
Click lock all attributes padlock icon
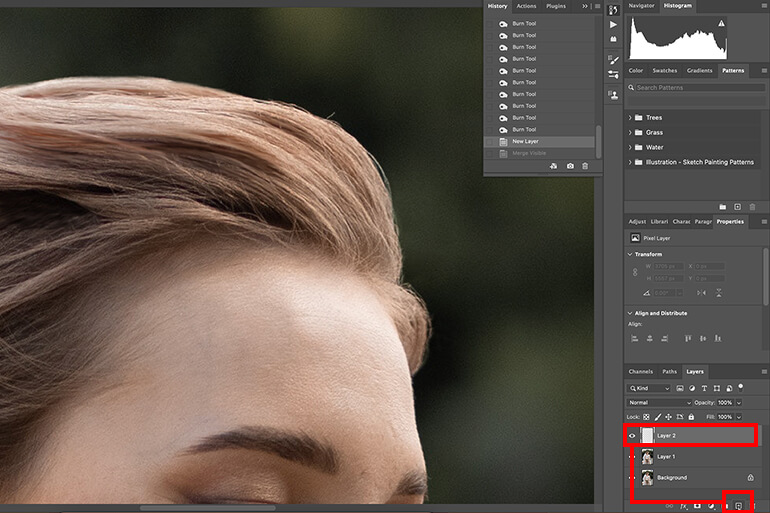coord(691,417)
